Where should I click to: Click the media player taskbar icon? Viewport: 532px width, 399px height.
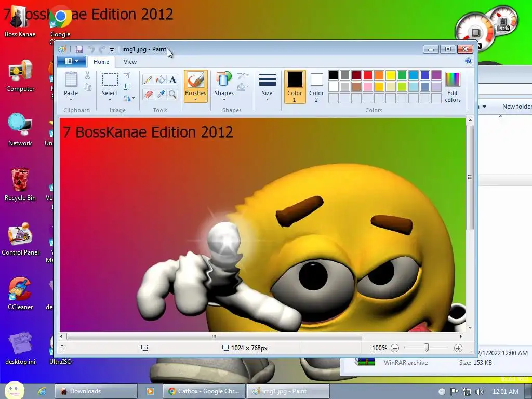point(150,391)
